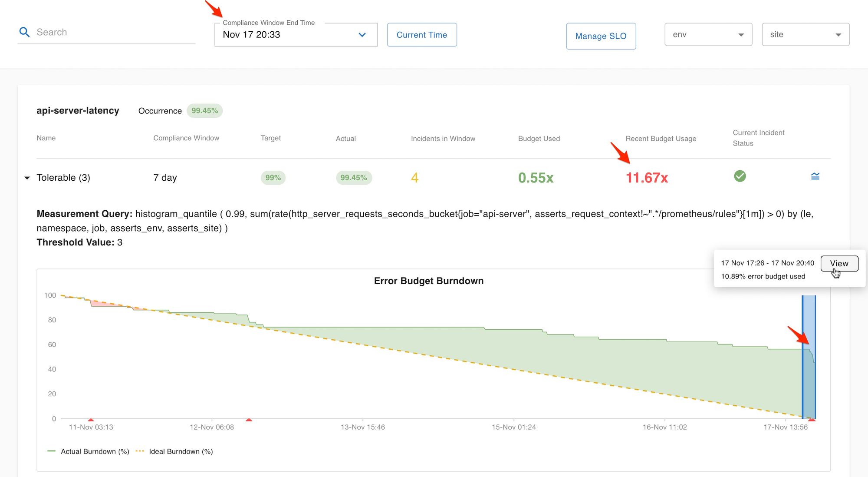This screenshot has height=477, width=868.
Task: Click the 4 Incidents in Window value
Action: 414,178
